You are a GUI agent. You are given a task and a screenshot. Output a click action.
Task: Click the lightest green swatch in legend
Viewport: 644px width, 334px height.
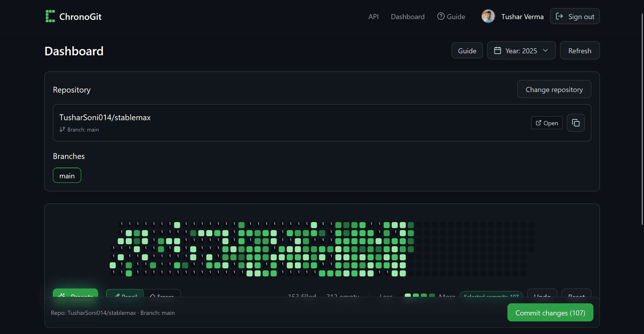tap(408, 295)
